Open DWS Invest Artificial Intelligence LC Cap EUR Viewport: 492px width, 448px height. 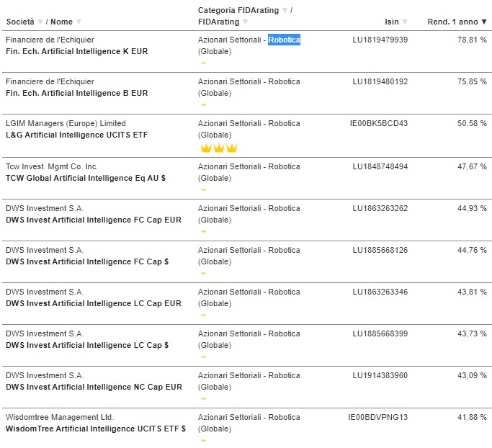coord(94,303)
